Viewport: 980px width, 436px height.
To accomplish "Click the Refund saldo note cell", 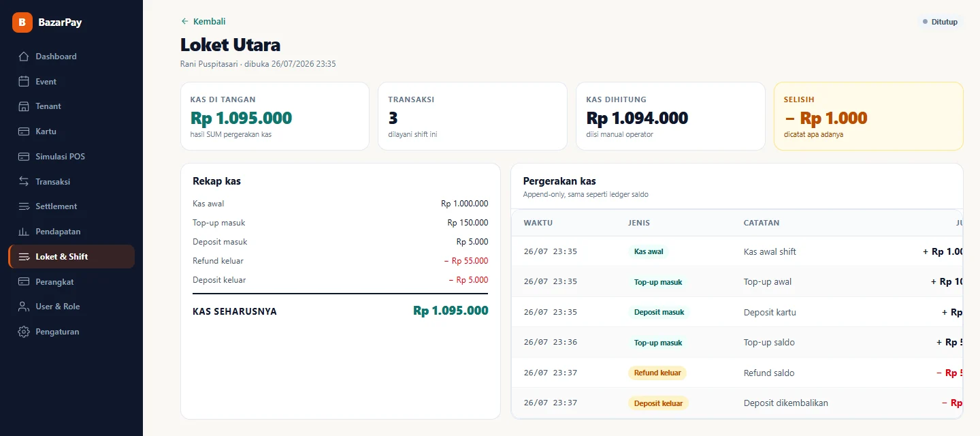I will [x=769, y=373].
